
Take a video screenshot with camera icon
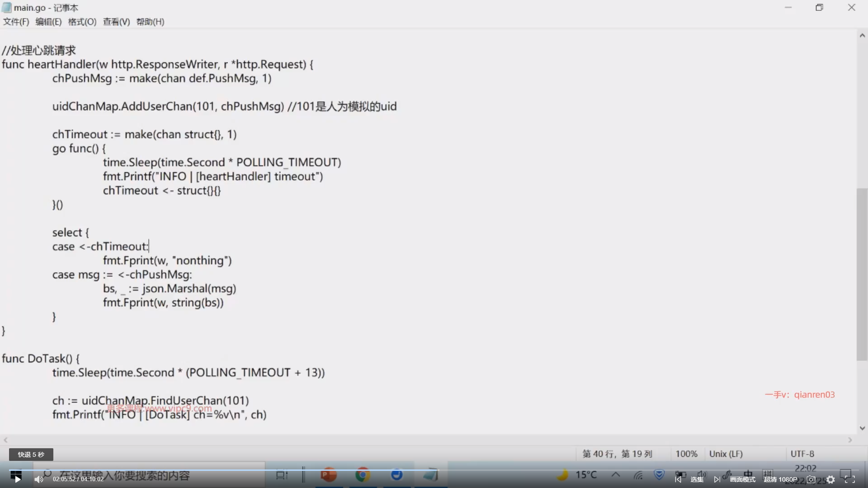811,479
